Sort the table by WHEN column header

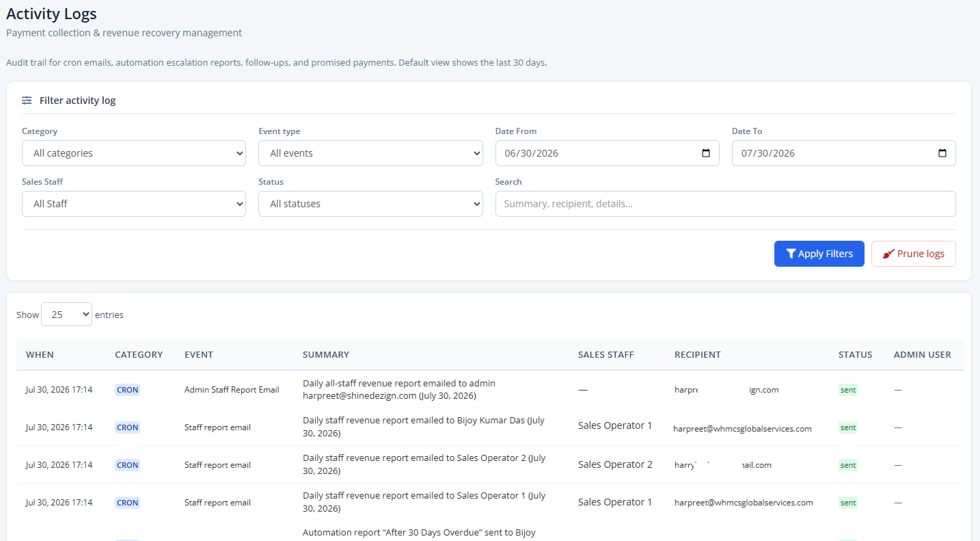click(40, 355)
